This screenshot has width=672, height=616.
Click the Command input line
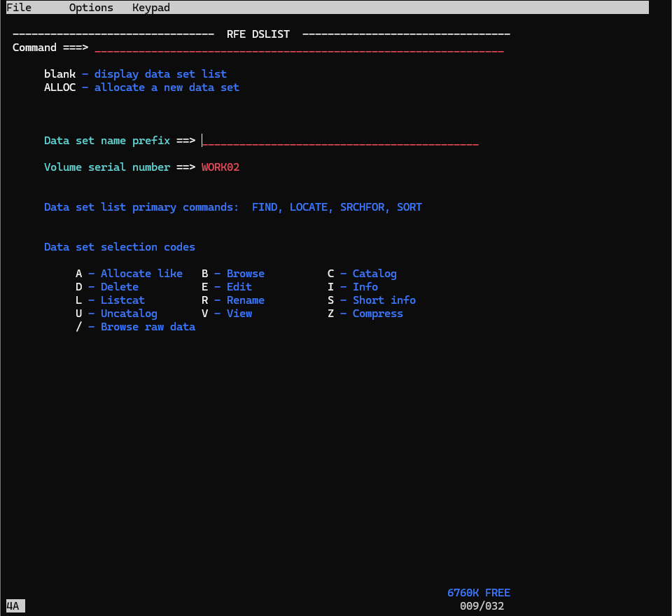pyautogui.click(x=299, y=48)
